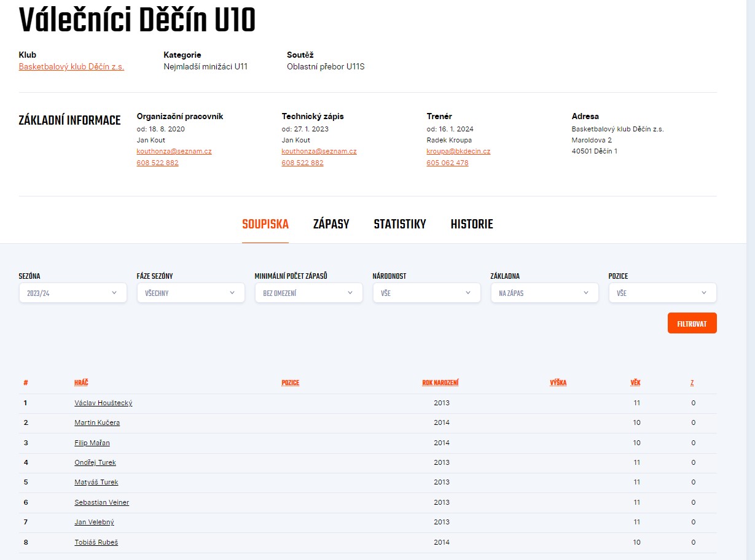Click Organizační pracovník phone 608 522 882
755x560 pixels.
[157, 163]
